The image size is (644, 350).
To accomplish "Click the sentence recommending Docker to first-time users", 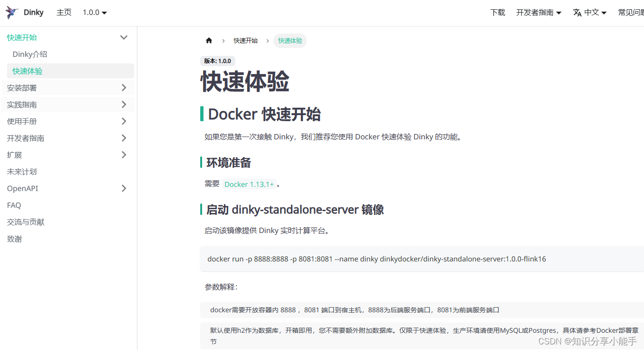I will (x=334, y=137).
